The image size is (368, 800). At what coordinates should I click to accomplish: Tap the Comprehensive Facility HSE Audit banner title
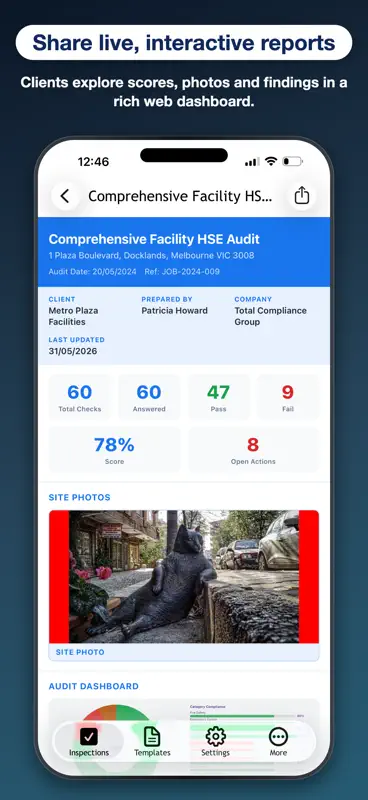point(154,239)
